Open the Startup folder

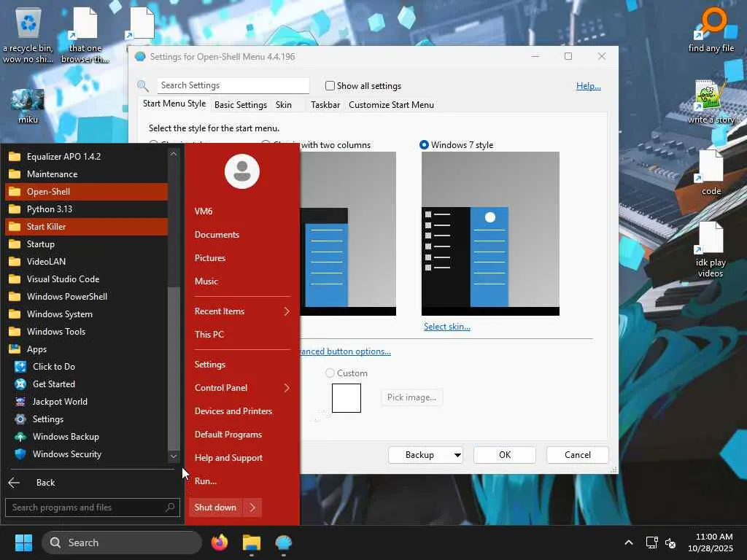coord(86,244)
